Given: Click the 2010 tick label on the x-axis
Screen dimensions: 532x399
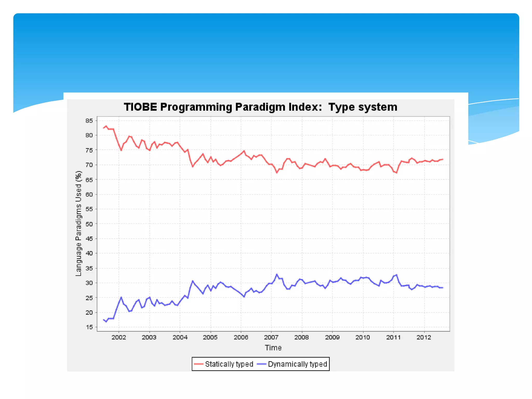Looking at the screenshot, I should coord(363,337).
